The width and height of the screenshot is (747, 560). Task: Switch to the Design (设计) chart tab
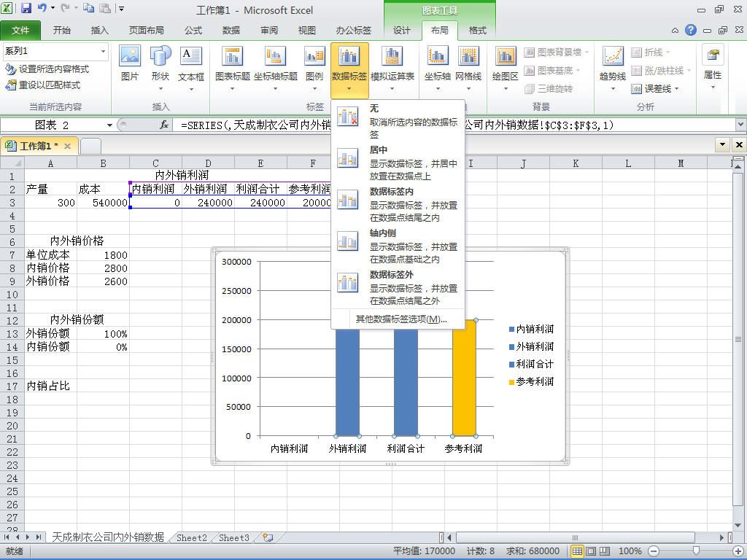coord(402,30)
